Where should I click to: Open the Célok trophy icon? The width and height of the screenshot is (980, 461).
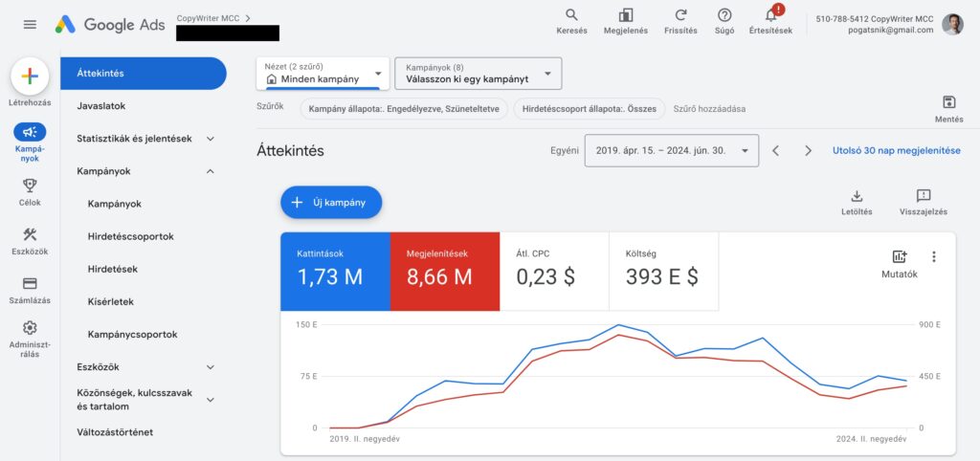[30, 185]
